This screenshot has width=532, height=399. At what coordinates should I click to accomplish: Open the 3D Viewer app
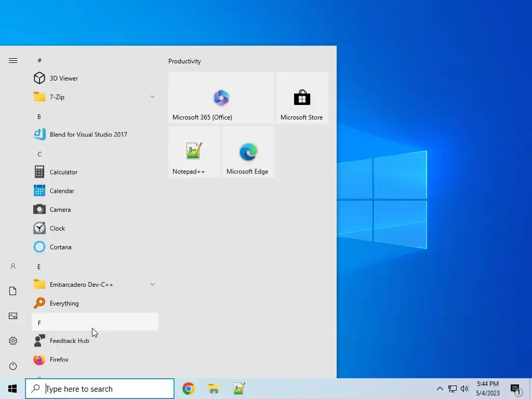click(x=95, y=78)
